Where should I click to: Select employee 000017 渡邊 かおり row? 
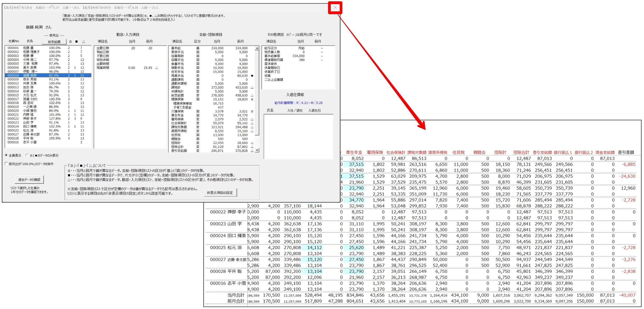[x=48, y=99]
